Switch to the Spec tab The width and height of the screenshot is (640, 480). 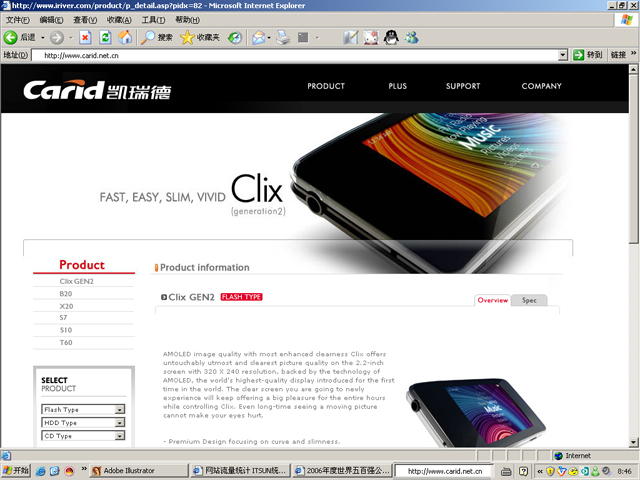pyautogui.click(x=529, y=300)
